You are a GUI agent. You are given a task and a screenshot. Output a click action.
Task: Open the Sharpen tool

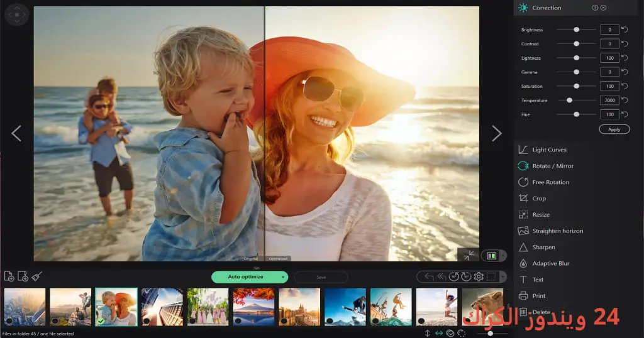pos(536,247)
